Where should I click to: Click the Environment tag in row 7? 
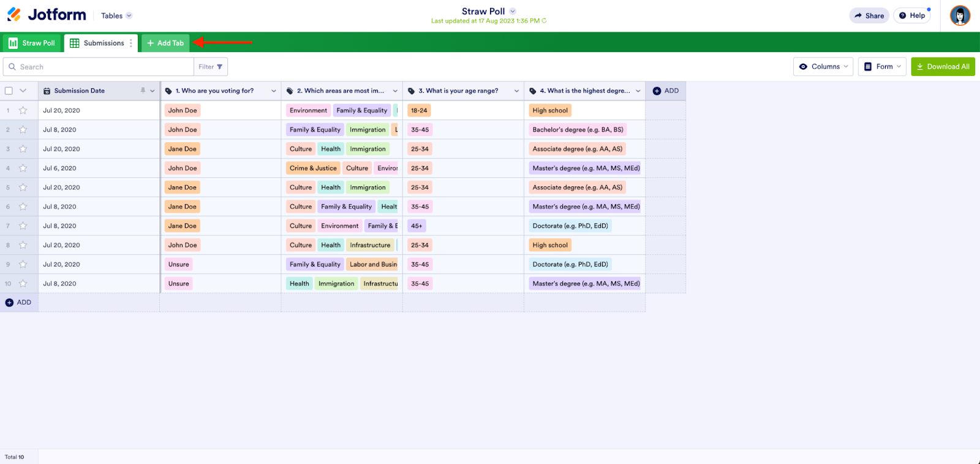340,226
